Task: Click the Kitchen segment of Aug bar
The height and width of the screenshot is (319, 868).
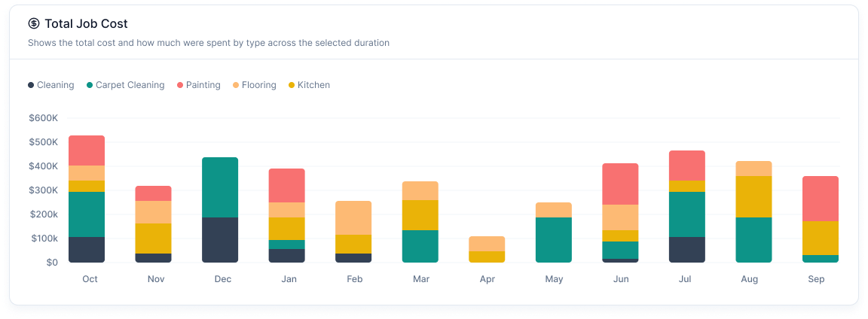Action: coord(753,196)
